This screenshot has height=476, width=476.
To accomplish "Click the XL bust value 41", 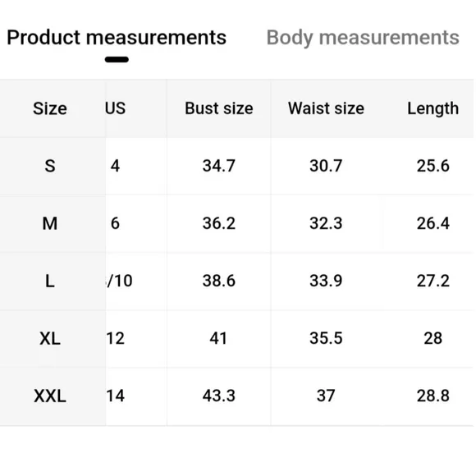I will pyautogui.click(x=218, y=338).
